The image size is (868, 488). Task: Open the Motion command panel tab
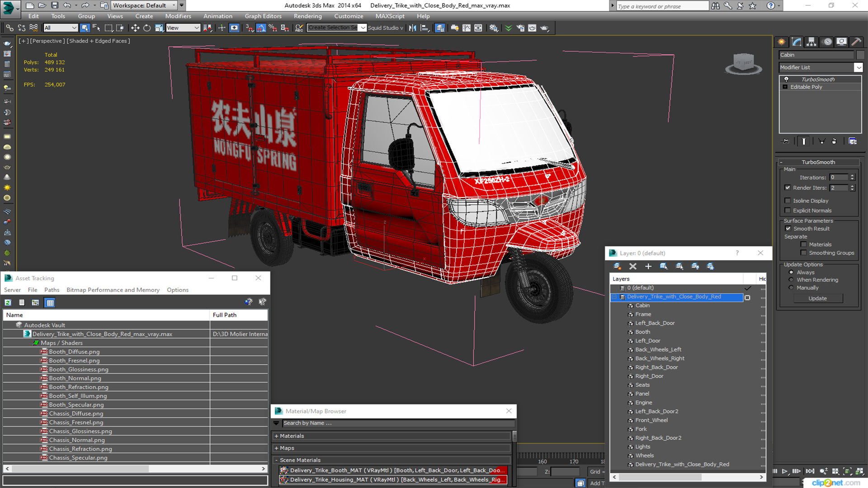pyautogui.click(x=827, y=42)
